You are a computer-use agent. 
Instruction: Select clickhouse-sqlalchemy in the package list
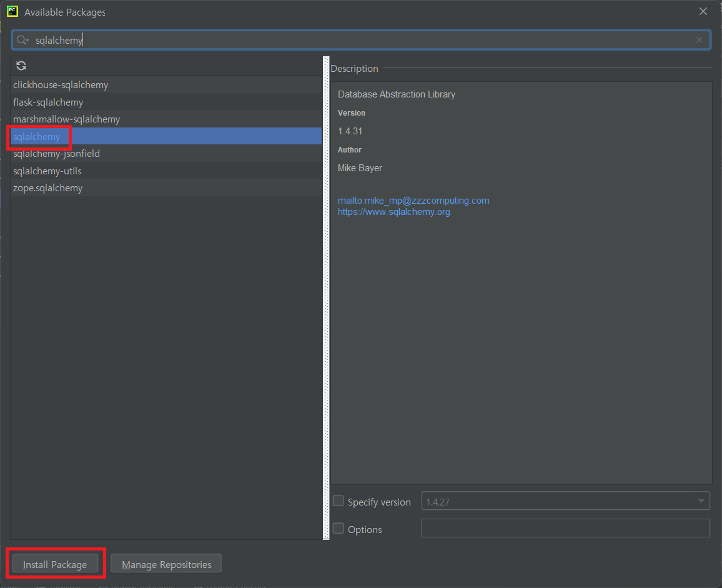coord(166,85)
